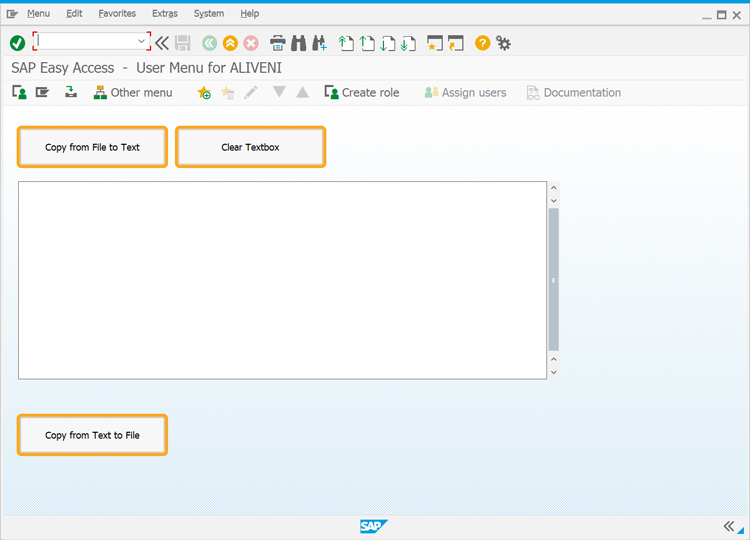Image resolution: width=750 pixels, height=540 pixels.
Task: Click the Other menu button
Action: [x=133, y=92]
